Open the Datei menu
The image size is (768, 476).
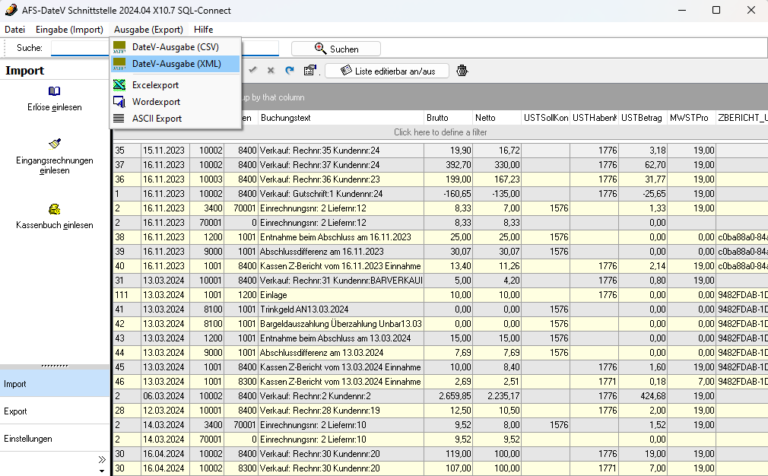click(x=15, y=30)
